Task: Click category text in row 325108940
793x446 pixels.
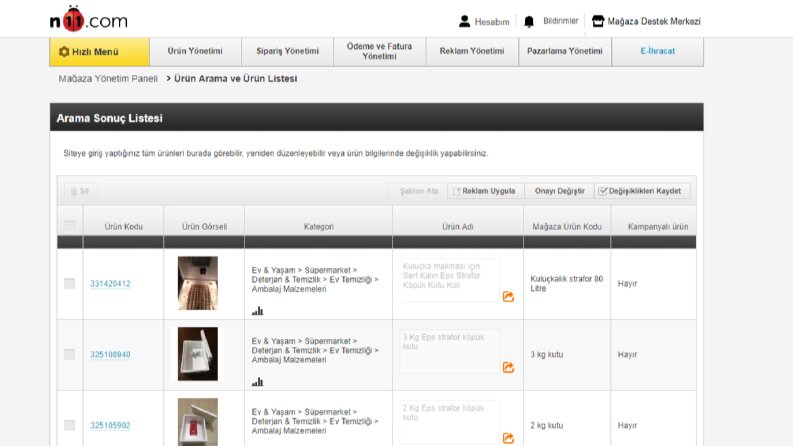Action: [x=315, y=350]
